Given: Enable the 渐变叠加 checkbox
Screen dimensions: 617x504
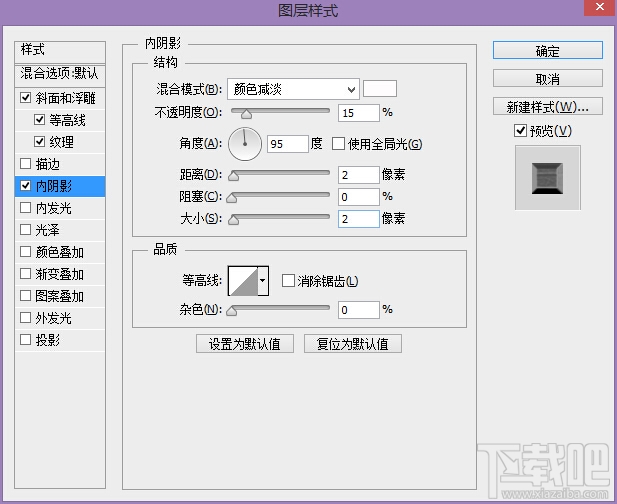Looking at the screenshot, I should click(x=26, y=273).
